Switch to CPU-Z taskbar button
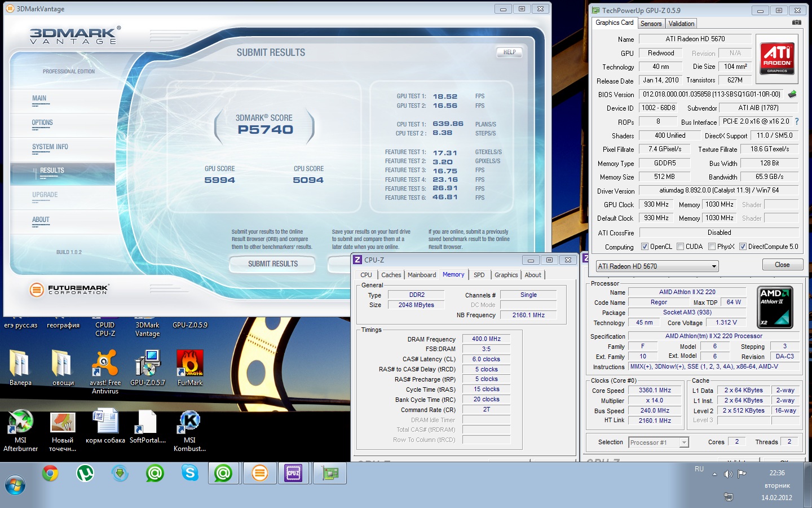The image size is (812, 508). coord(294,473)
